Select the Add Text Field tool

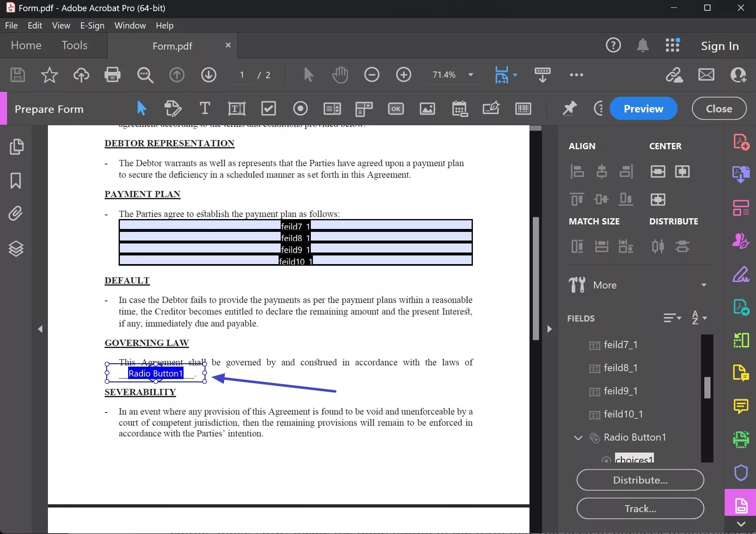point(236,109)
